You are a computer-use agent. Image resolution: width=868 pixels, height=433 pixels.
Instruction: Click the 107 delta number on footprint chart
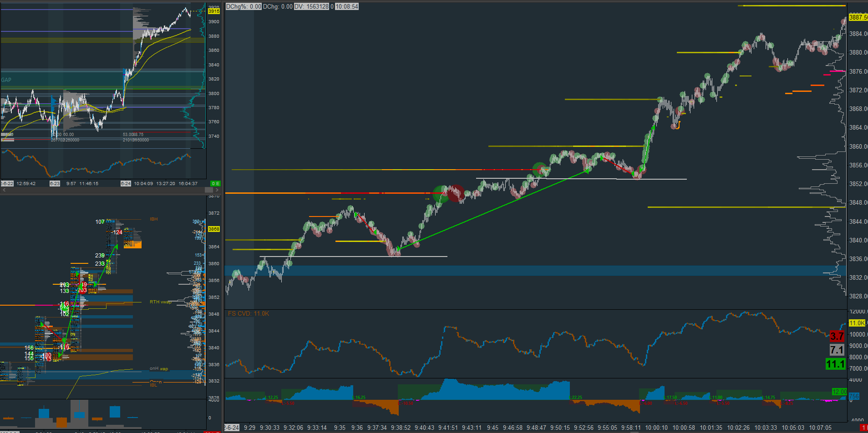coord(100,222)
